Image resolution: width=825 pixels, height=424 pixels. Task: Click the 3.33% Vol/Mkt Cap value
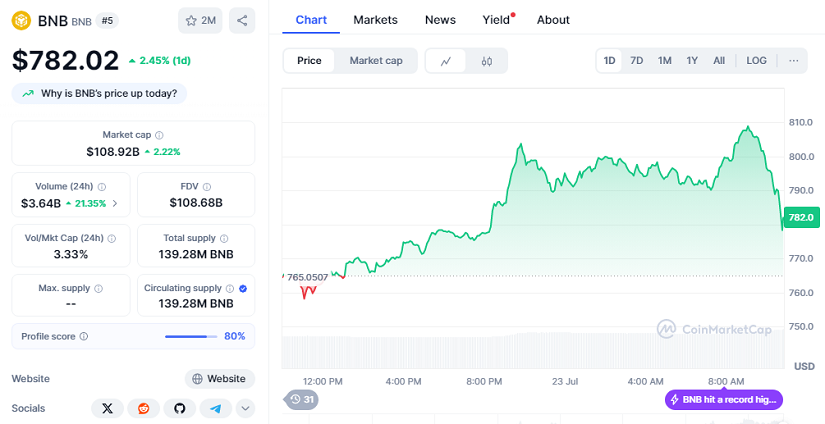point(71,255)
